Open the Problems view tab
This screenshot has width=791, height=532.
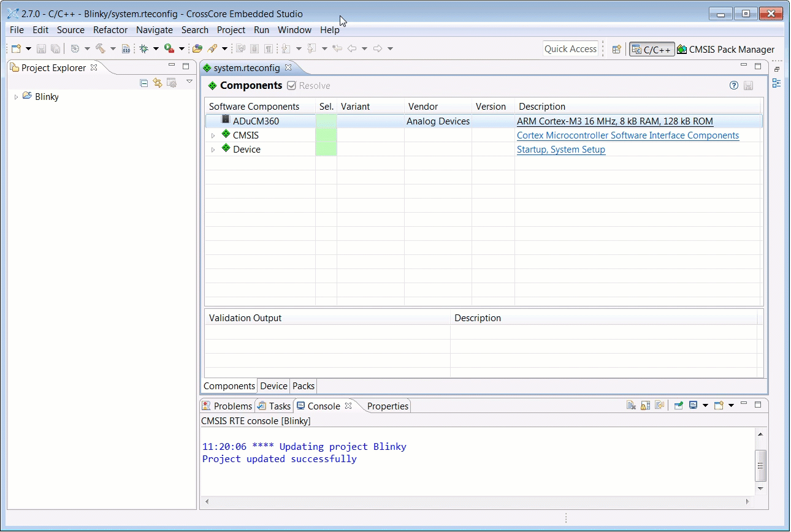227,406
